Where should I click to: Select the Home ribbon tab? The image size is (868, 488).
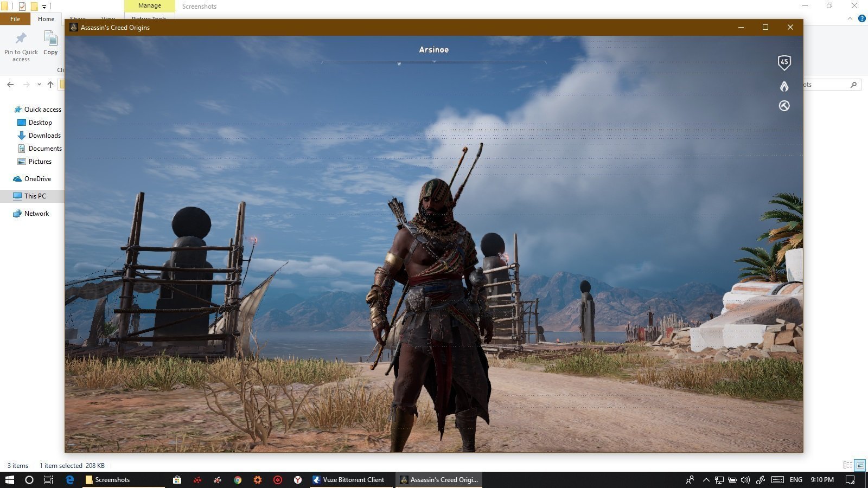coord(46,19)
